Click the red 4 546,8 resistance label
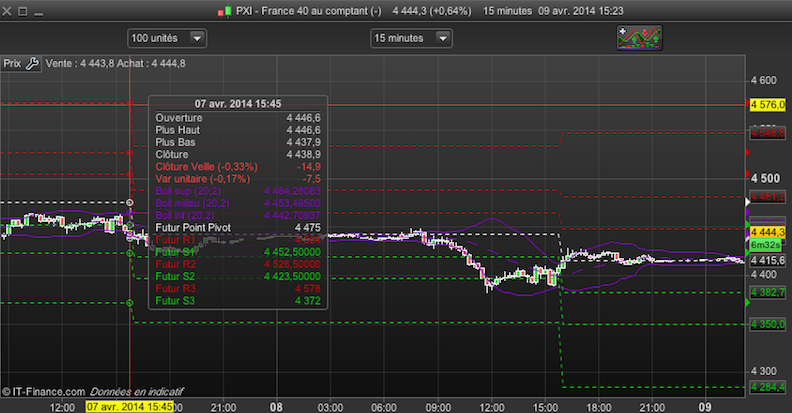Image resolution: width=792 pixels, height=413 pixels. pyautogui.click(x=767, y=133)
